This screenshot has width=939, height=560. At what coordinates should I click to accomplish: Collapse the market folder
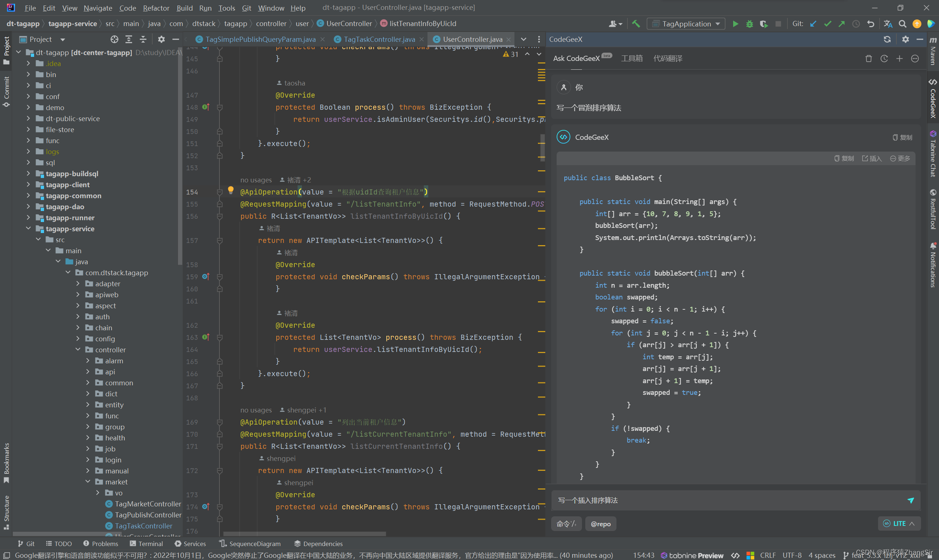tap(88, 482)
